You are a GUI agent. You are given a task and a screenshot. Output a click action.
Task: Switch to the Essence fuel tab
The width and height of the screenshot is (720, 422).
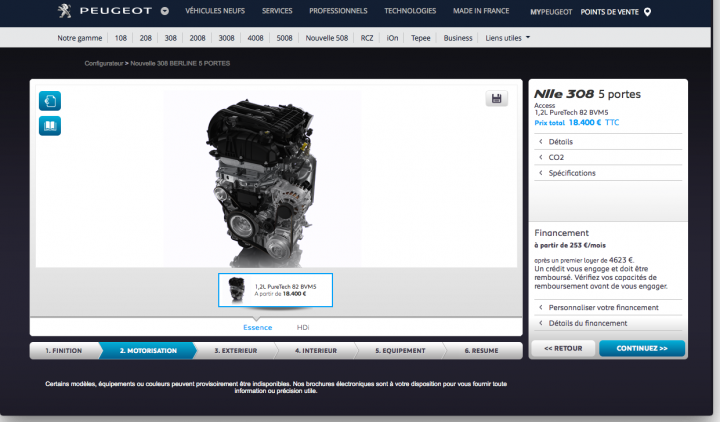(x=258, y=327)
